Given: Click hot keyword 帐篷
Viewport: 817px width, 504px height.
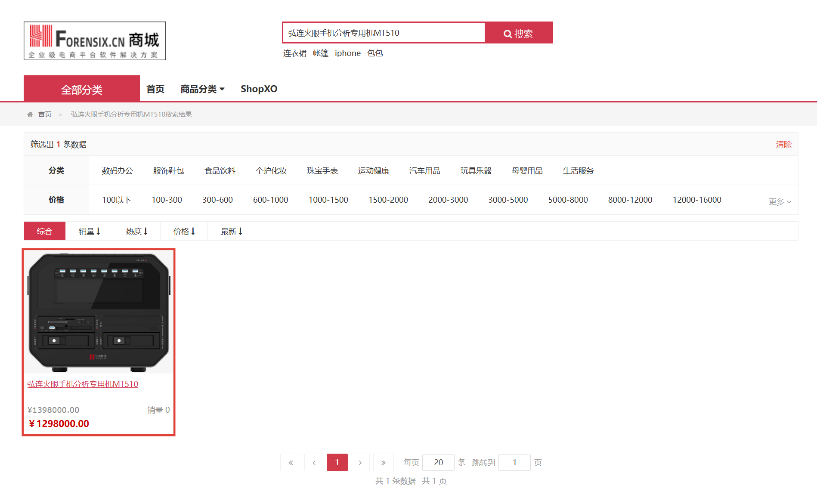Looking at the screenshot, I should [321, 53].
